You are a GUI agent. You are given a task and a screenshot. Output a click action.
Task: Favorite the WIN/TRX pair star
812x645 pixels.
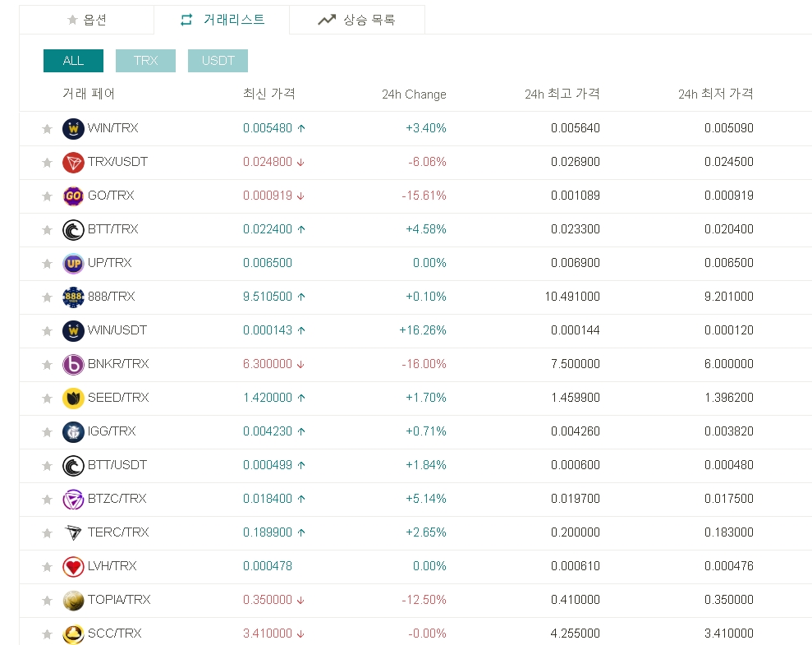pyautogui.click(x=47, y=128)
